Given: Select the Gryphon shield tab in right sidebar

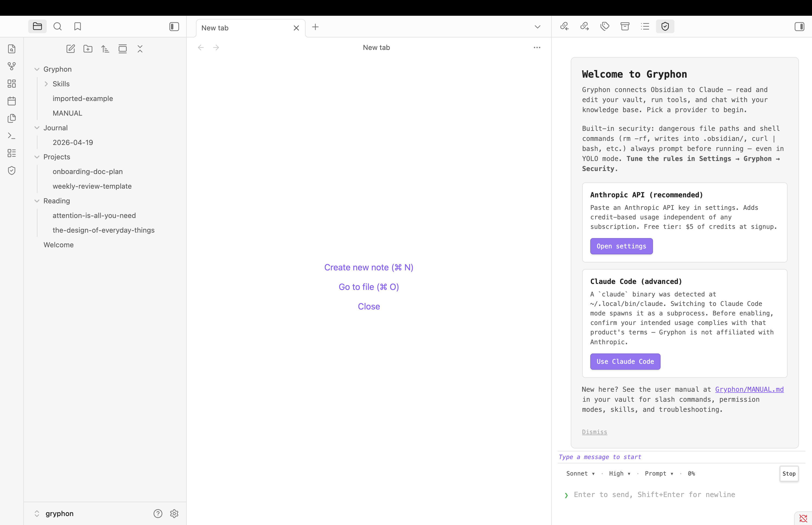Looking at the screenshot, I should pyautogui.click(x=665, y=26).
